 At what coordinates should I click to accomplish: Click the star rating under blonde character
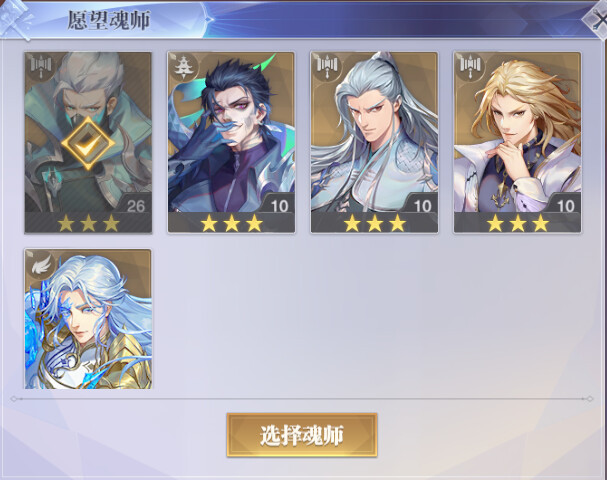pyautogui.click(x=518, y=223)
